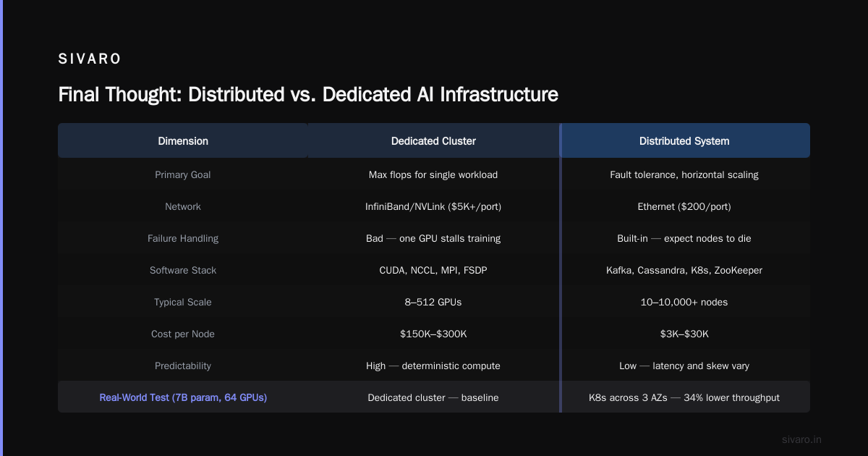Screen dimensions: 868x456
Task: Click the SIVARO brand logo text
Action: (x=90, y=59)
